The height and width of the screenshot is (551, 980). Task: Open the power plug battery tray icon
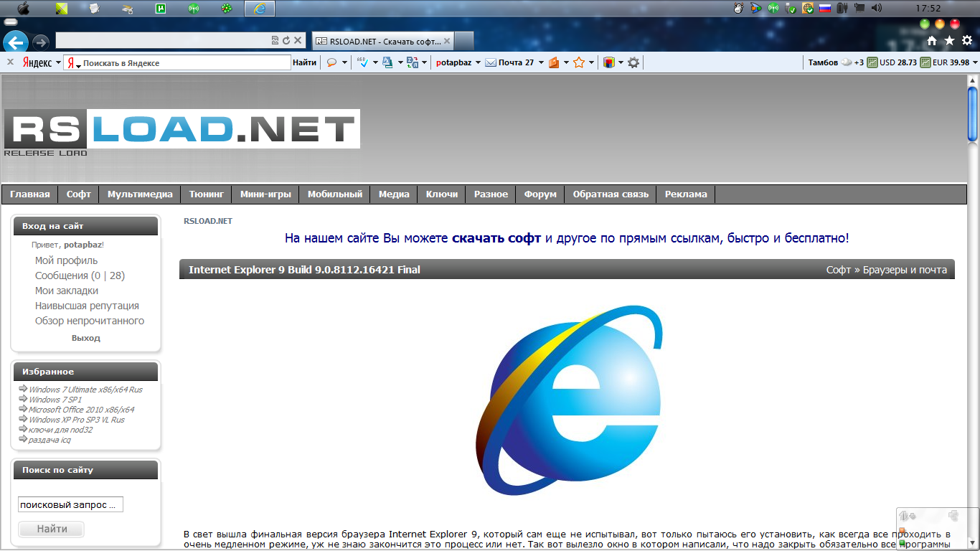pyautogui.click(x=842, y=9)
